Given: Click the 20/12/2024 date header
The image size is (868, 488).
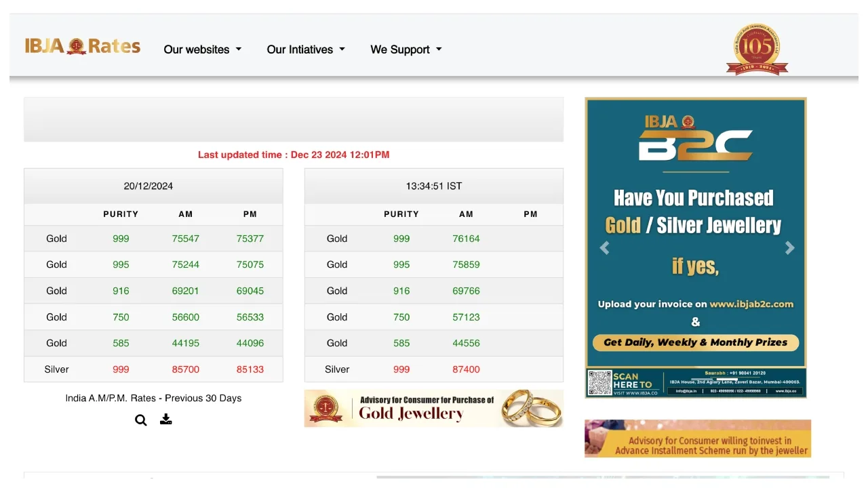Looking at the screenshot, I should pos(148,186).
